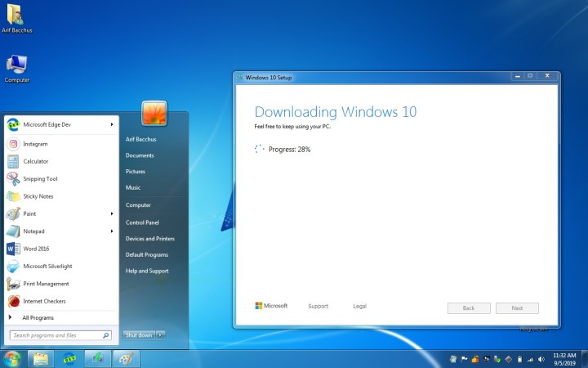
Task: Expand the Paint recent files arrow
Action: point(112,213)
